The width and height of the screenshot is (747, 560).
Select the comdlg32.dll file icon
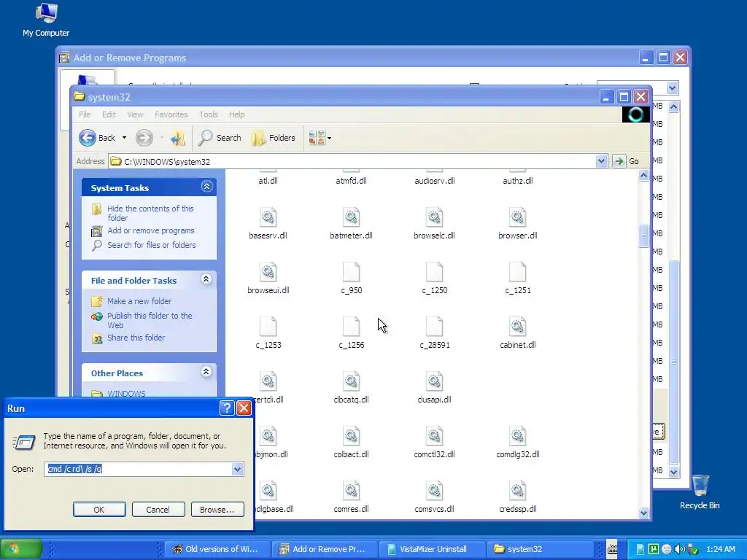517,436
